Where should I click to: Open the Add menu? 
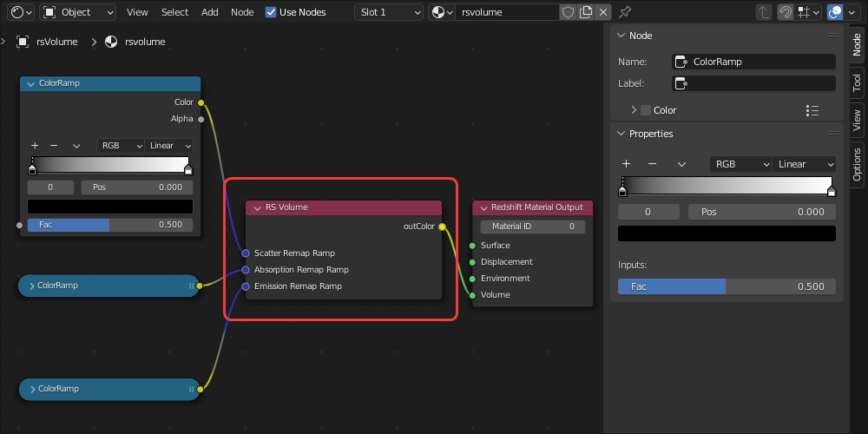(x=210, y=12)
